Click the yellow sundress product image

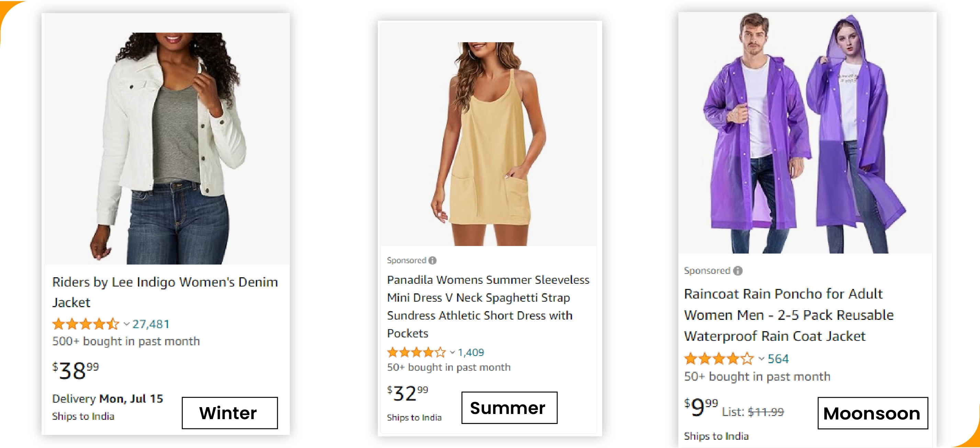[488, 144]
